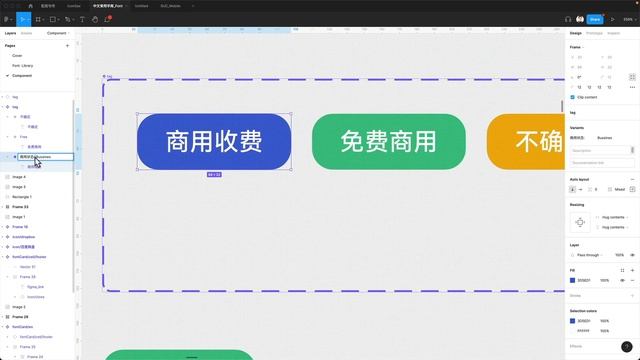Go to the Home icon
This screenshot has width=640, height=360.
31,6
